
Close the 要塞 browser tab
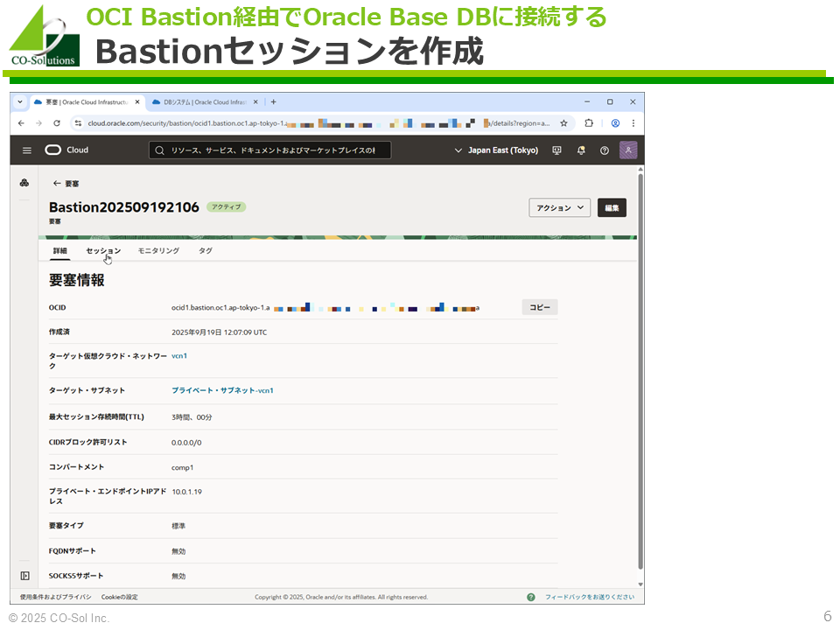pyautogui.click(x=137, y=101)
